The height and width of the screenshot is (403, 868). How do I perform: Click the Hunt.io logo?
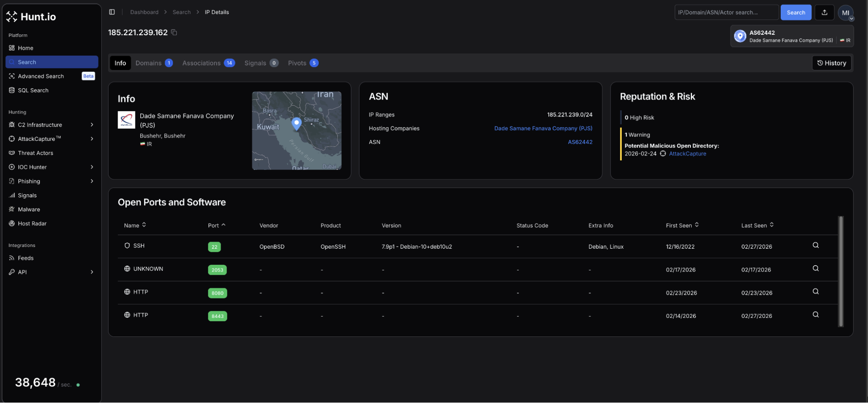point(31,17)
